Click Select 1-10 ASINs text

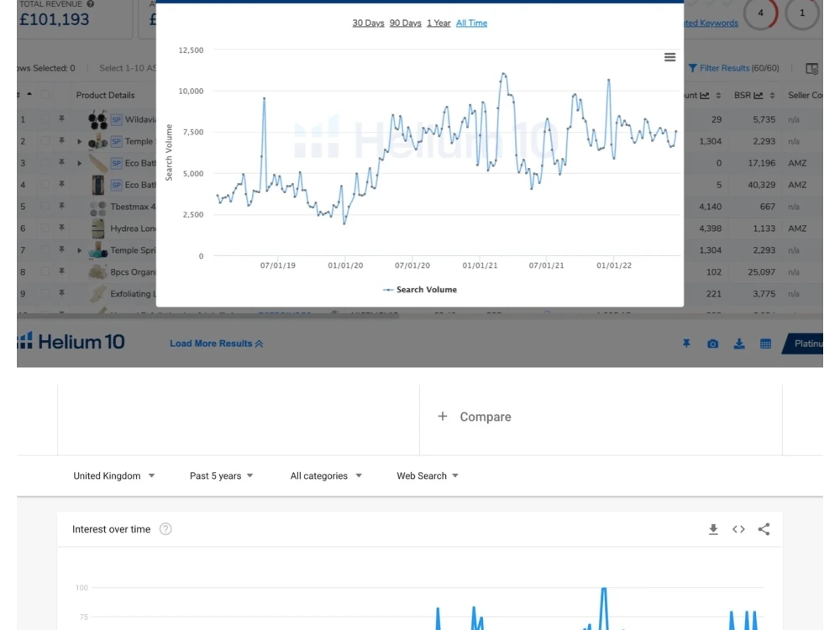[x=128, y=68]
